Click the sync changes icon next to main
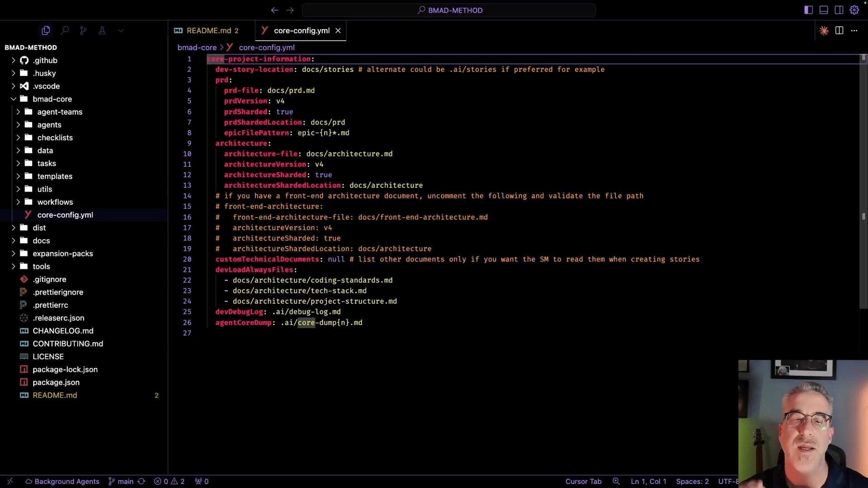The height and width of the screenshot is (488, 868). pos(141,481)
